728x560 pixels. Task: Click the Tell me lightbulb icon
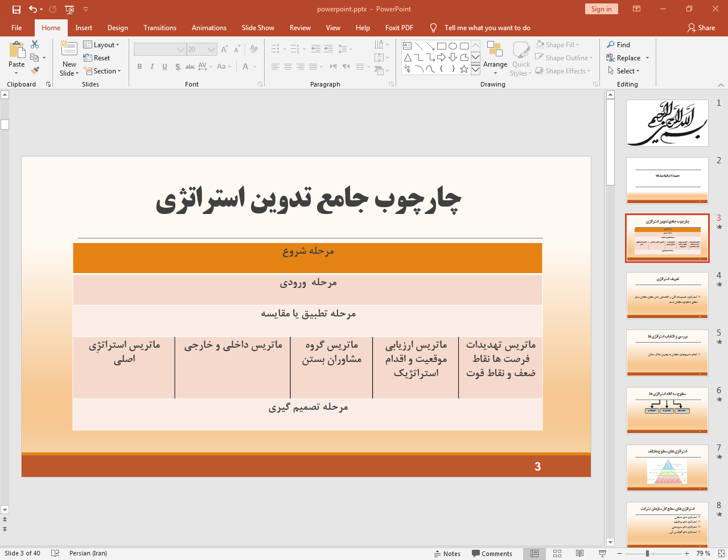(x=434, y=28)
